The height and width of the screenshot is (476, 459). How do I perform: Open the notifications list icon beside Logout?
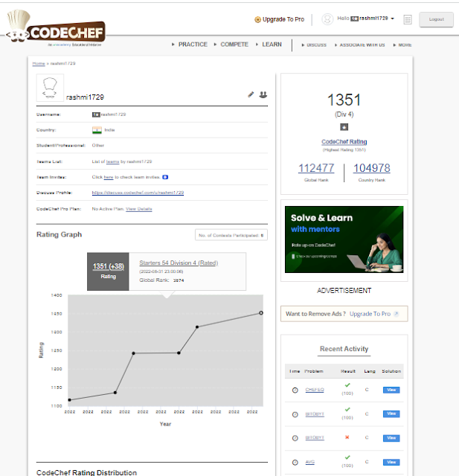[408, 19]
